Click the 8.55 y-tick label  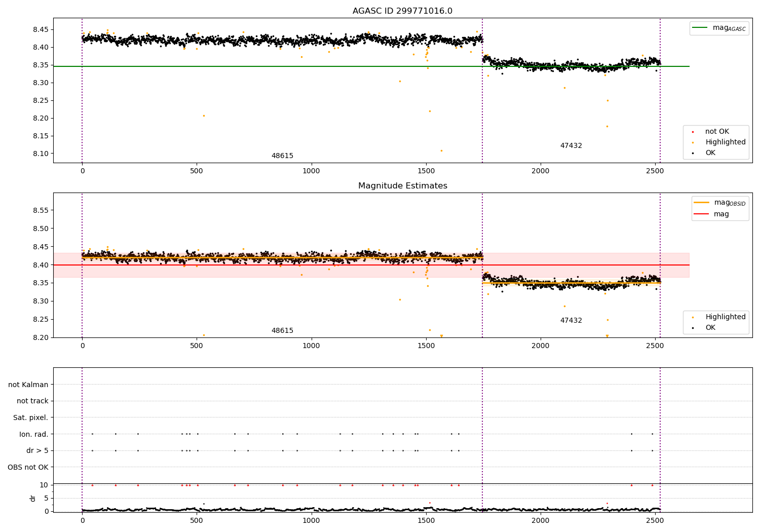[x=40, y=211]
